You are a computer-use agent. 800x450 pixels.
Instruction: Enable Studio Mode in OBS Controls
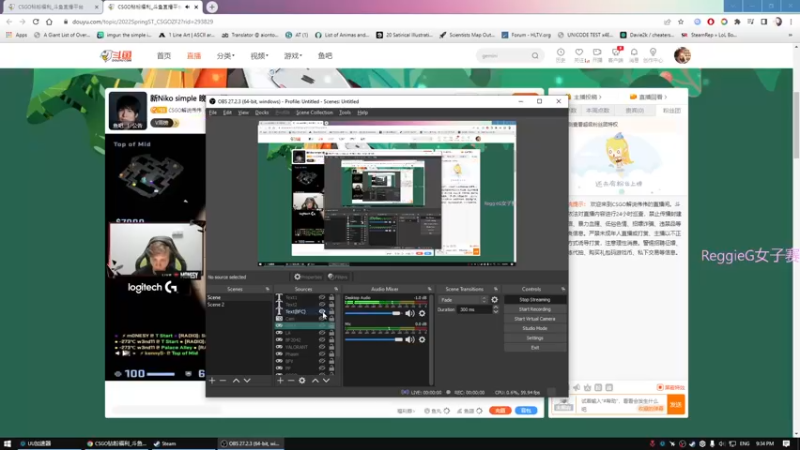pyautogui.click(x=535, y=329)
